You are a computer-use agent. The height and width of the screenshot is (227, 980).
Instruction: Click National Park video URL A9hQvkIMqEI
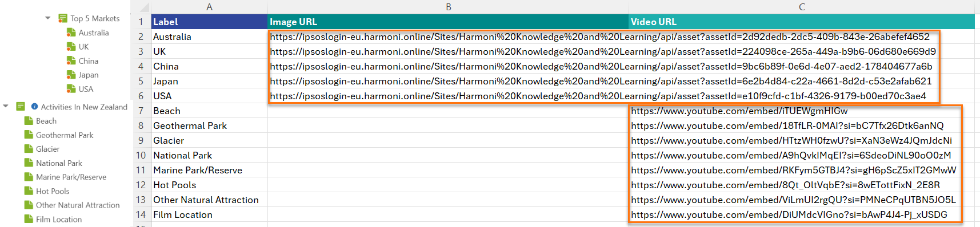point(791,155)
